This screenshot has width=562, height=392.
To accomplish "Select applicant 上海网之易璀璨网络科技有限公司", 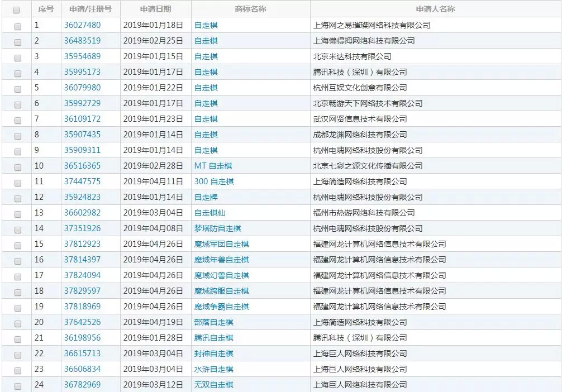I will [x=372, y=25].
